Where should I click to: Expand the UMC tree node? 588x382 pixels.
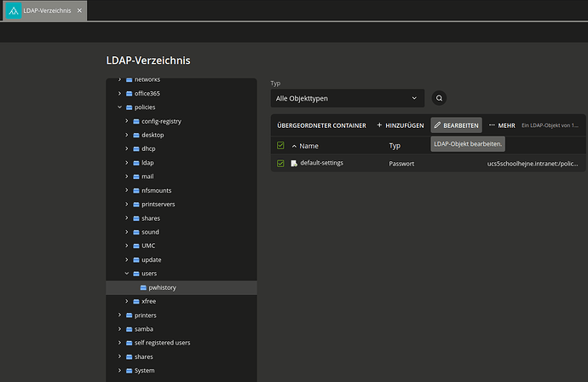127,246
